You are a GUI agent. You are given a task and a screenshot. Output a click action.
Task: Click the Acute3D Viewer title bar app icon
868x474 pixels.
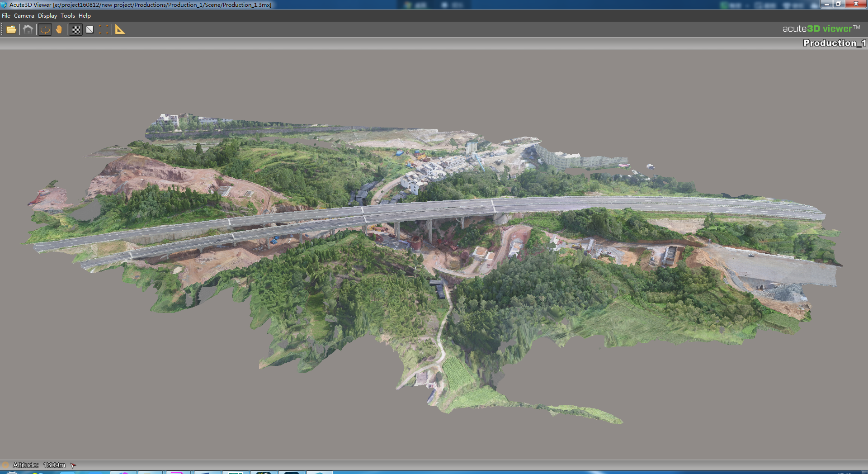4,5
